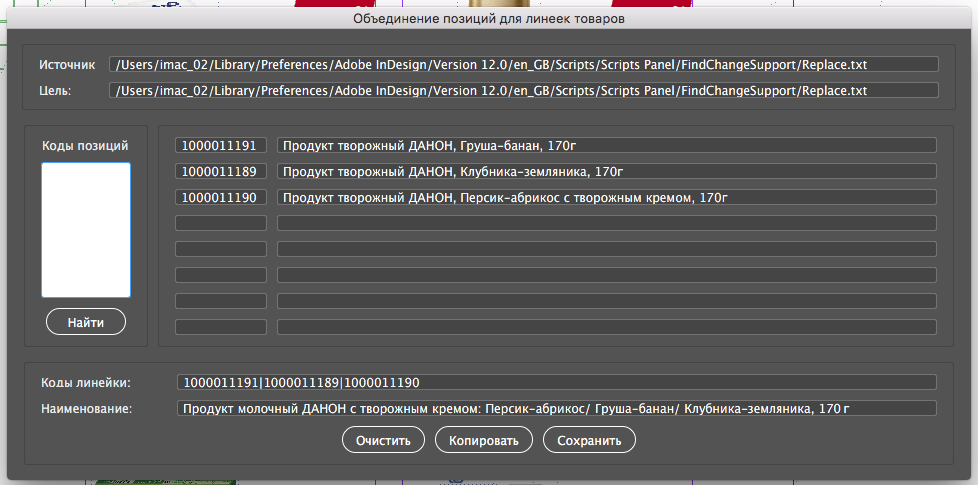Click the Копировать button
The width and height of the screenshot is (978, 485).
pyautogui.click(x=484, y=440)
